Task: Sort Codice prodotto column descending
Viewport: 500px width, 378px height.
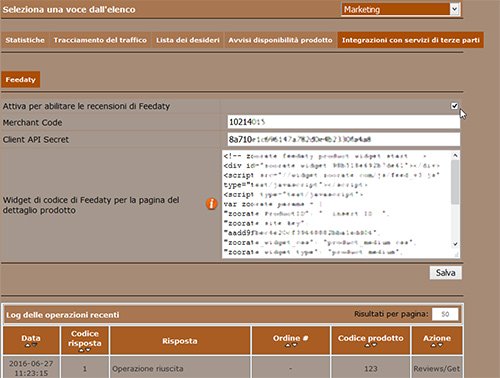Action: pyautogui.click(x=374, y=345)
